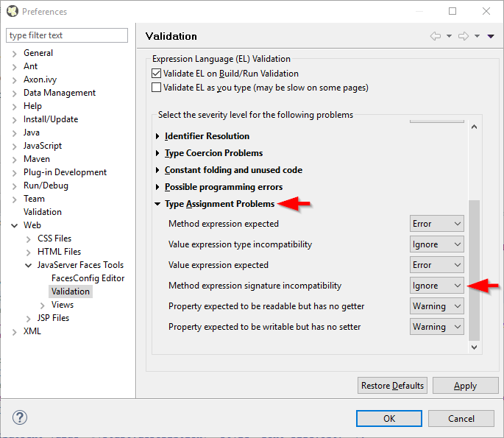Select the Maven preferences category
The width and height of the screenshot is (504, 438).
(37, 159)
